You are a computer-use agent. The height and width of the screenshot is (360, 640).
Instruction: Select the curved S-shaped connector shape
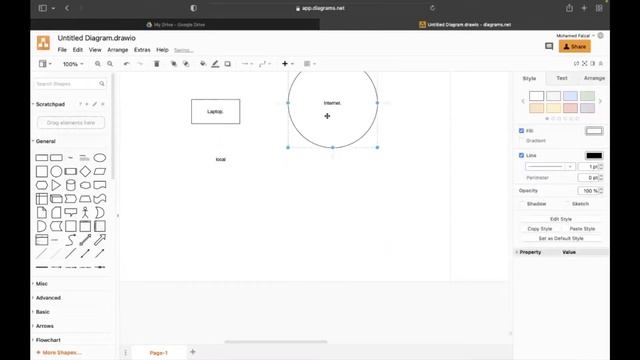coord(71,240)
